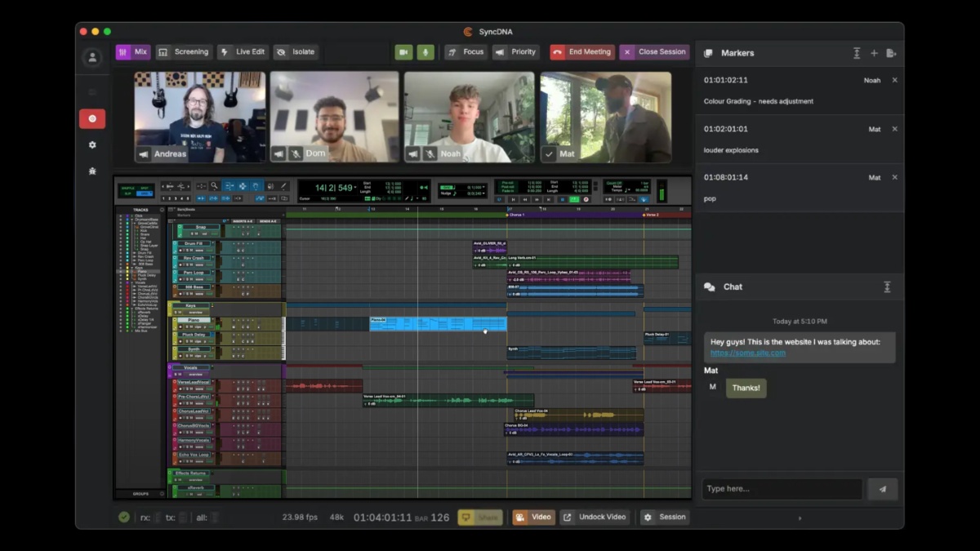Select the Pro Tools pencil tool
The image size is (980, 551).
pyautogui.click(x=283, y=186)
